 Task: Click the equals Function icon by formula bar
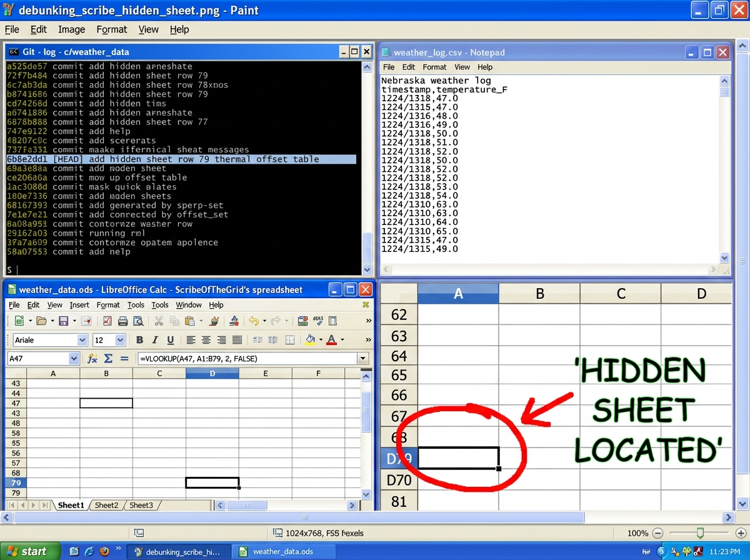click(124, 359)
